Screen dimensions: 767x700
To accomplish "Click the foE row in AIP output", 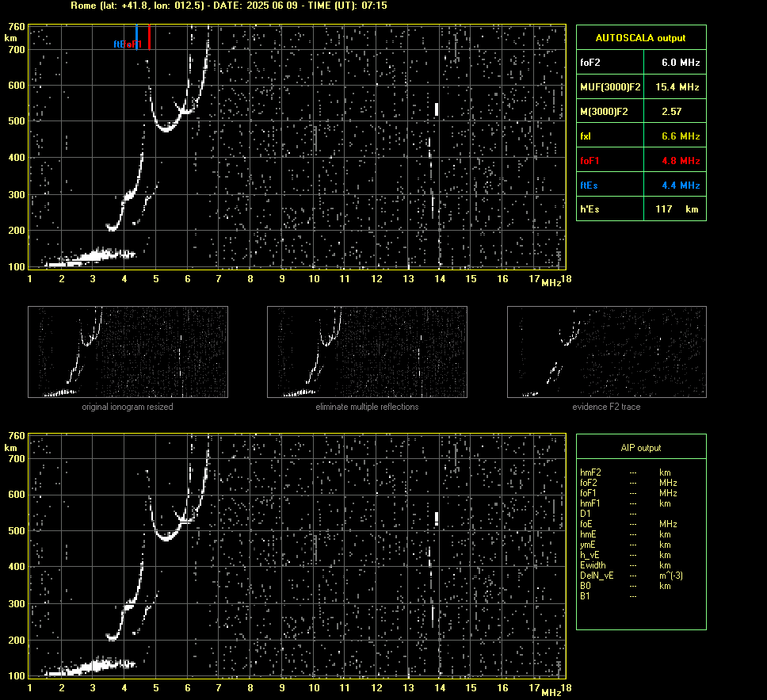I will click(628, 524).
